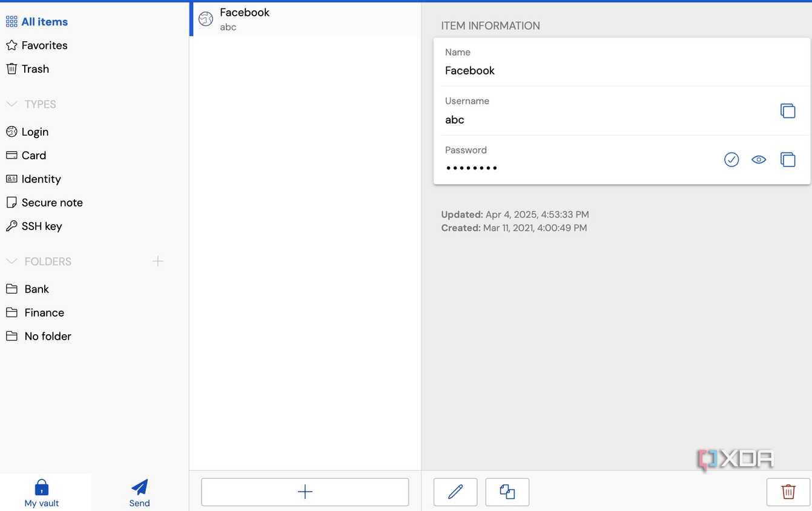
Task: Collapse the FOLDERS section chevron
Action: pos(12,262)
